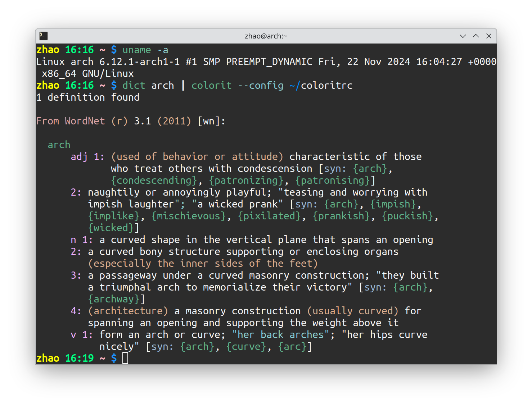Click the 'n 1:' noun label
The width and height of the screenshot is (532, 406).
82,240
